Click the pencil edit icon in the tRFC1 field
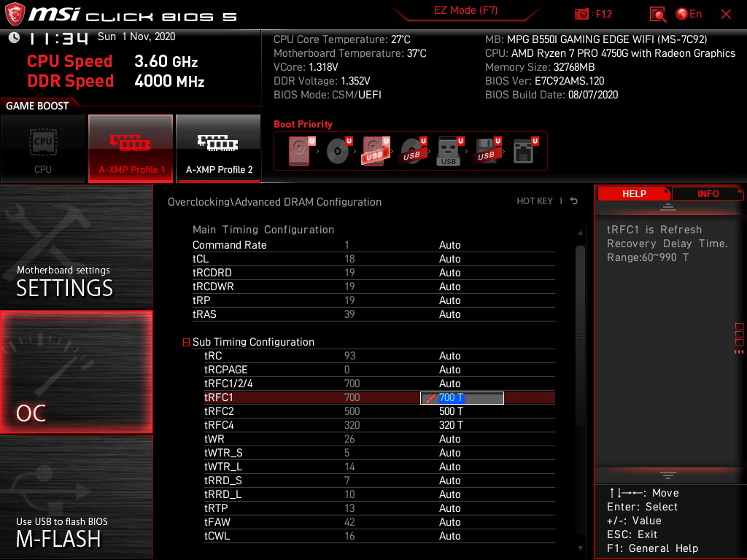The width and height of the screenshot is (747, 560). point(430,398)
